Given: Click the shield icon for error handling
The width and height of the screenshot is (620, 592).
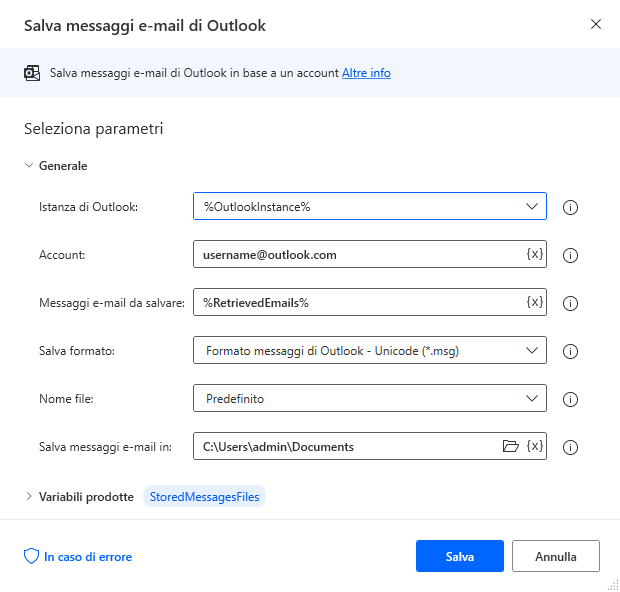Looking at the screenshot, I should (x=31, y=556).
